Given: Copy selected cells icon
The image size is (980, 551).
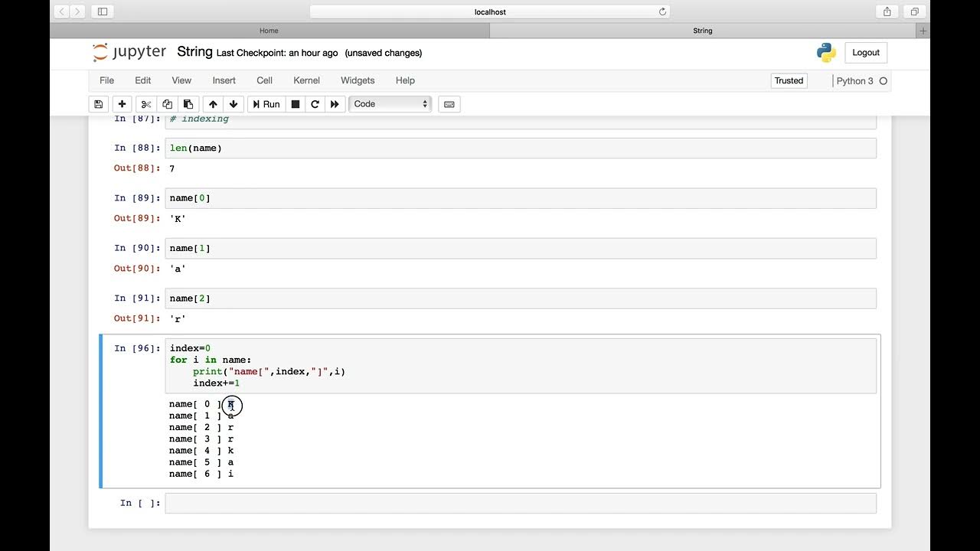Looking at the screenshot, I should point(167,104).
